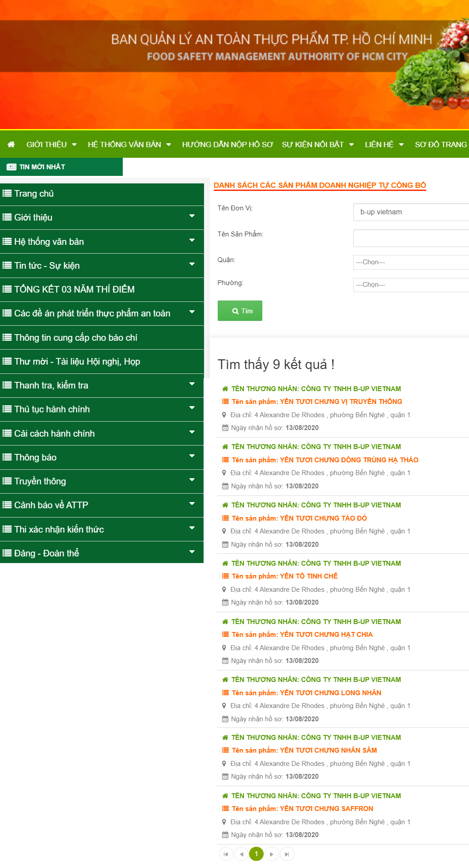Open HƯỚNG DẪN NỘP HỒ SƠ in the top menu
Viewport: 469px width, 868px height.
coord(227,145)
